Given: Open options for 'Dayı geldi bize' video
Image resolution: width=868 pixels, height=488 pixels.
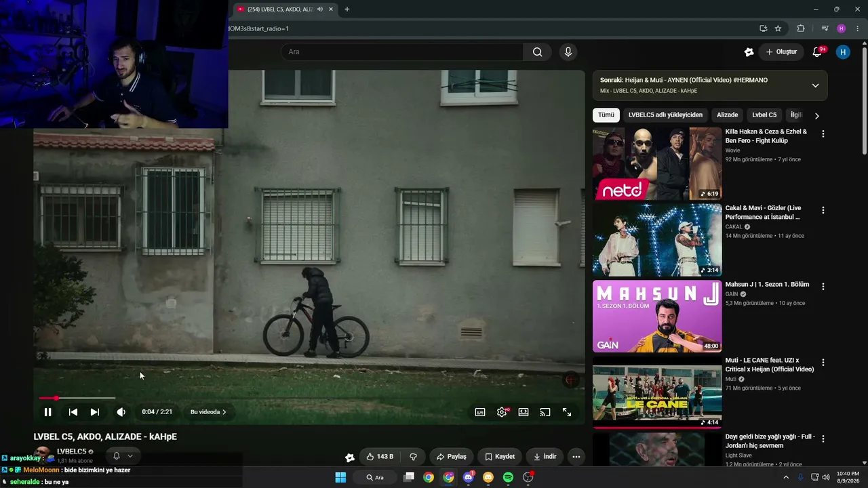Looking at the screenshot, I should [823, 439].
